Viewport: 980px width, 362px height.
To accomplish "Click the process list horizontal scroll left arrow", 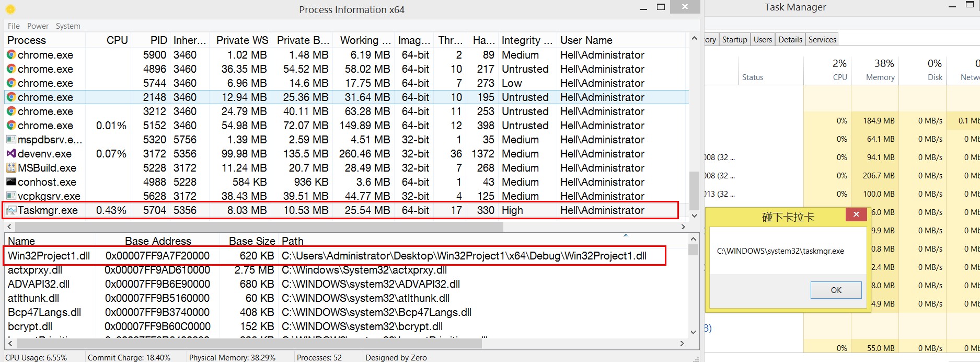I will 9,227.
